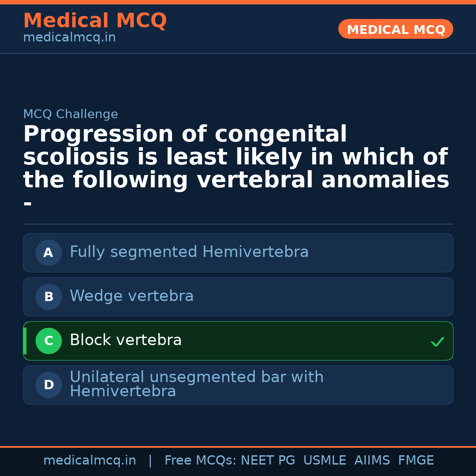Select the Wedge vertebra answer
Viewport: 476px width, 476px height.
131,296
